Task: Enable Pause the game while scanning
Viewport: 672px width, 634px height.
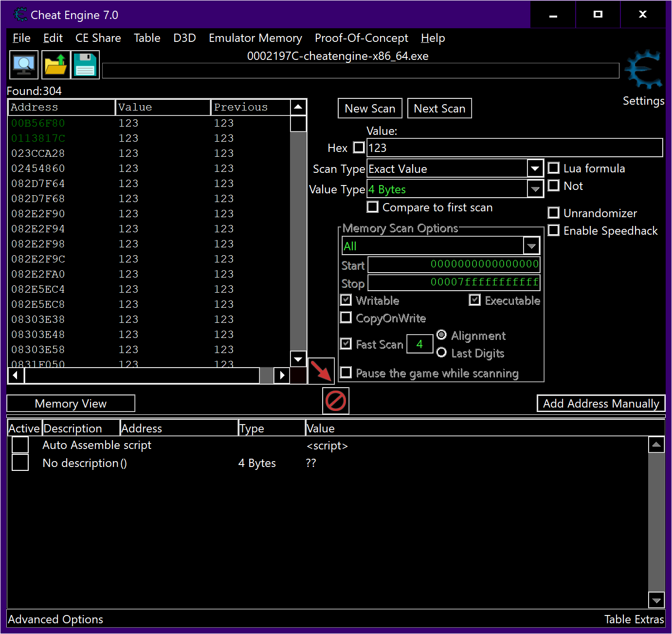Action: click(x=346, y=373)
